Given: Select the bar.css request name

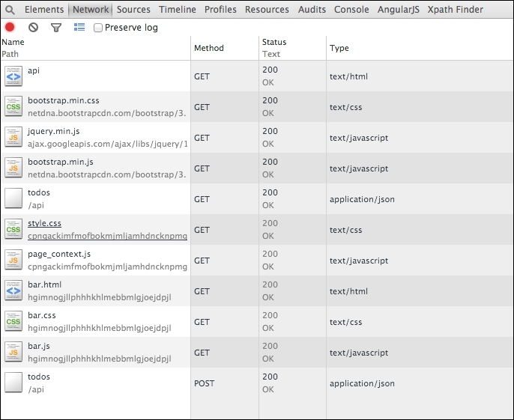Looking at the screenshot, I should pos(42,315).
